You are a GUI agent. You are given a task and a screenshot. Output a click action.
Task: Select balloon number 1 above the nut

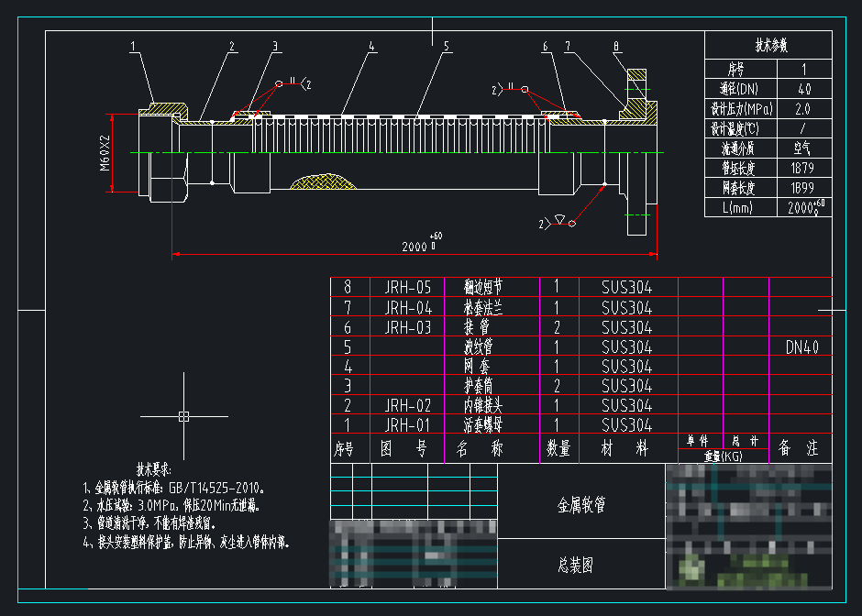[x=132, y=46]
